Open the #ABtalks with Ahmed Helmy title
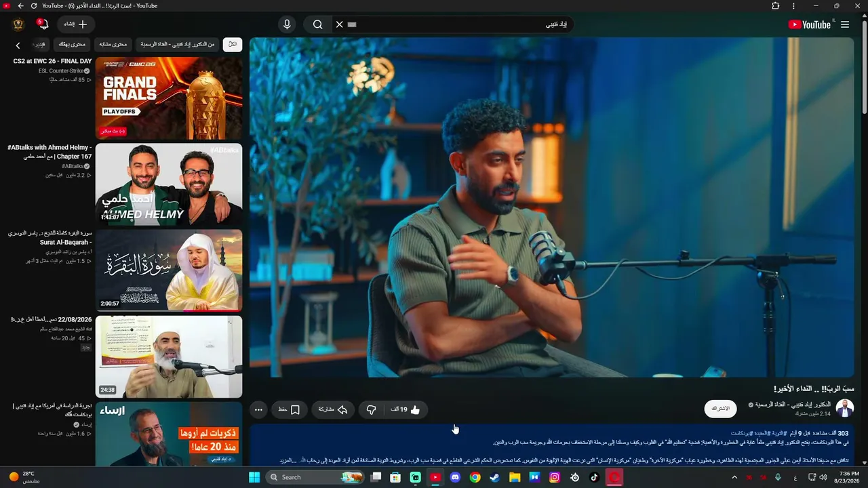Image resolution: width=868 pixels, height=488 pixels. [x=50, y=152]
